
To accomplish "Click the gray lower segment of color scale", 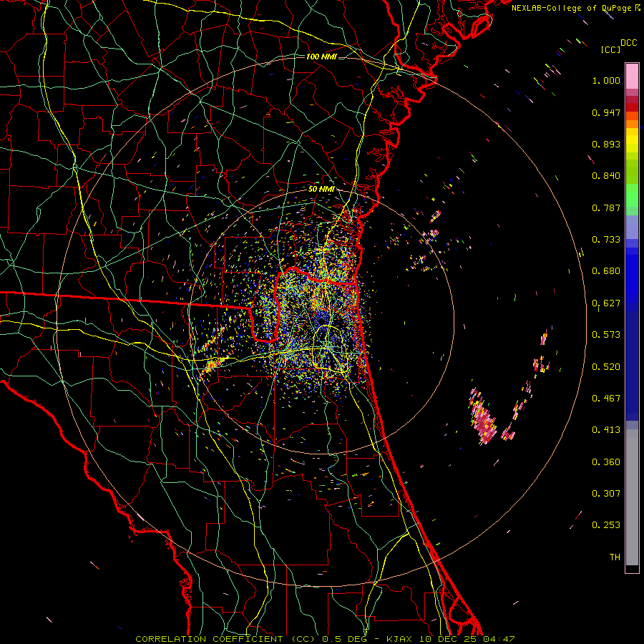I will coord(632,497).
